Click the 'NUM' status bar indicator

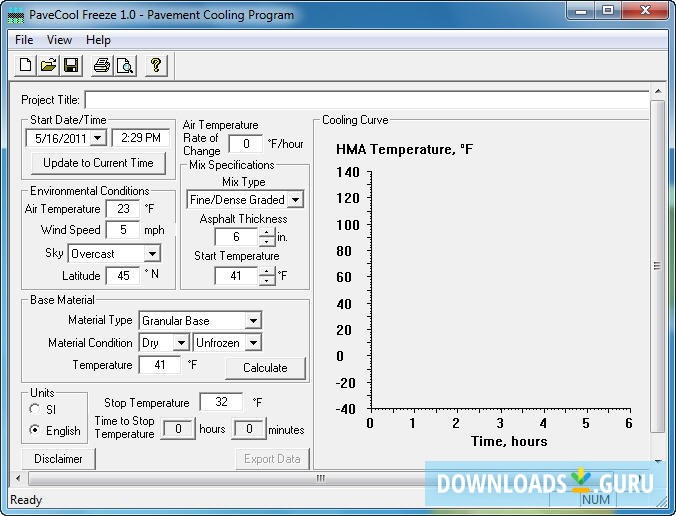click(596, 500)
